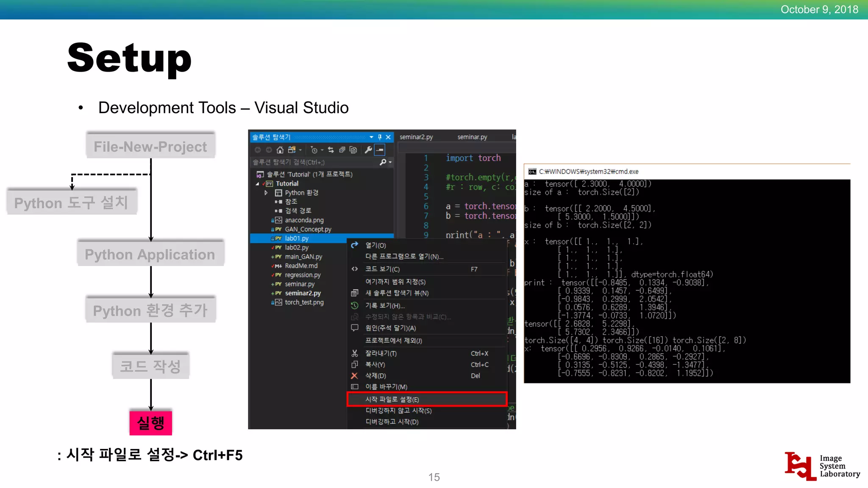Choose 기록 보기(H) menu entry
Screen dimensions: 868x488
[427, 305]
